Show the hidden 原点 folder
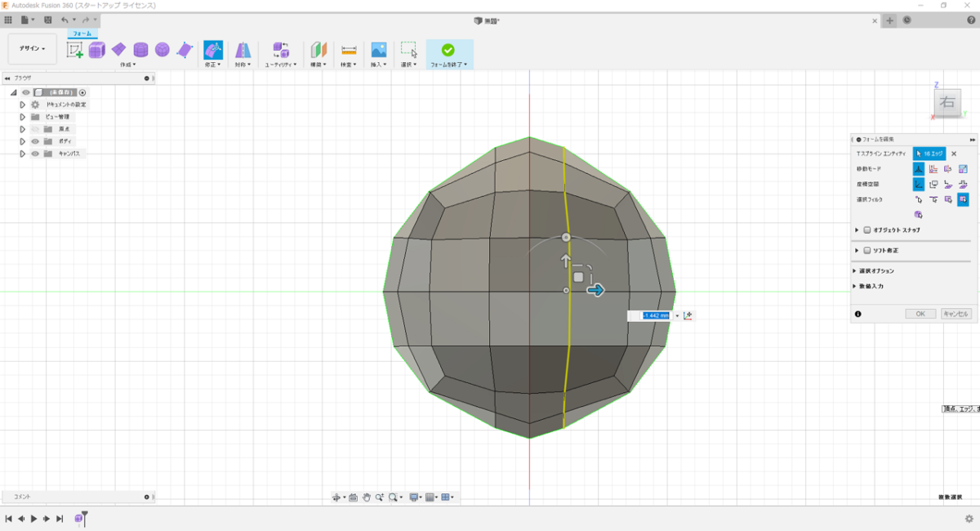 pyautogui.click(x=35, y=129)
